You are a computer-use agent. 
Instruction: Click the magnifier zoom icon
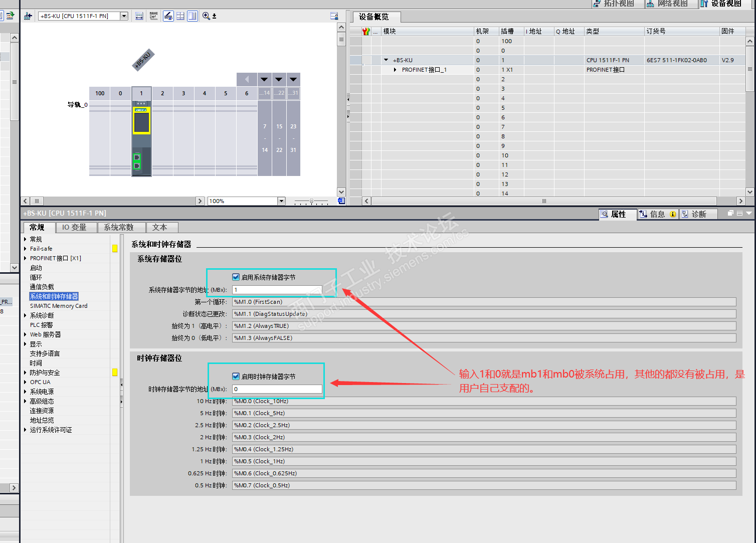pos(206,16)
